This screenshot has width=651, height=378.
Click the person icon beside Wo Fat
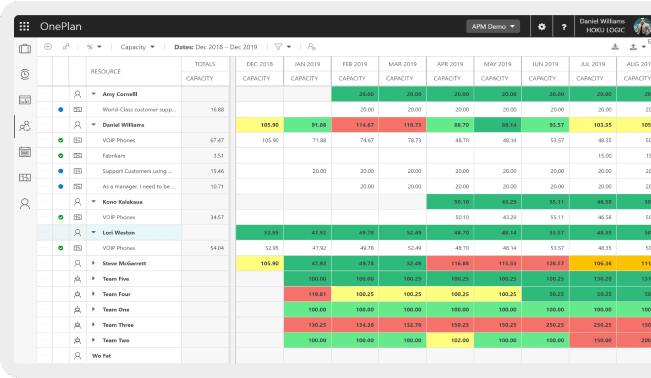point(78,356)
